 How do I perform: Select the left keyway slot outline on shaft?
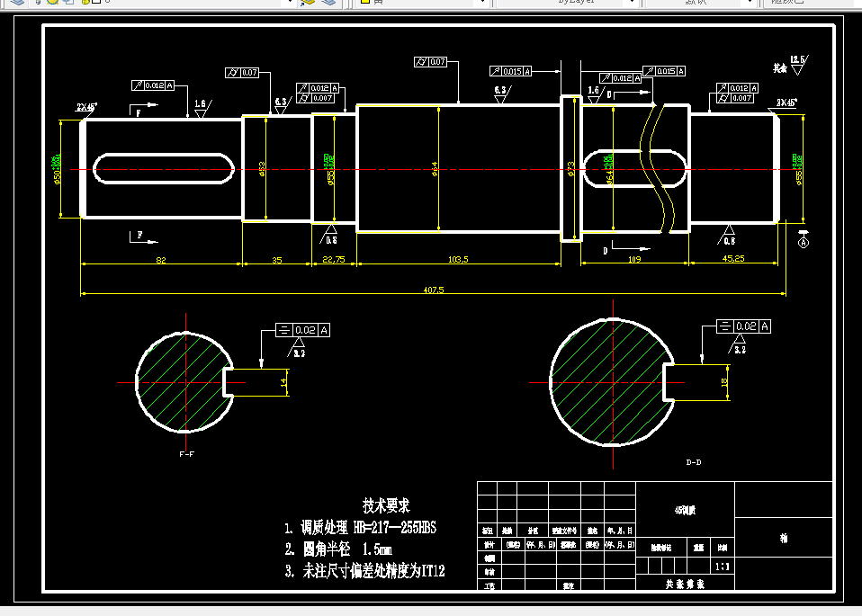click(163, 169)
